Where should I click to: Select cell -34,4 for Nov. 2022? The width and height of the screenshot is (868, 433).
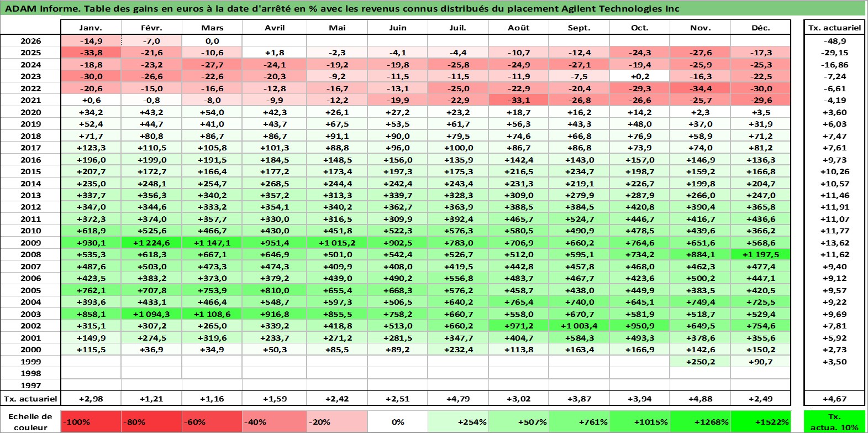click(700, 88)
